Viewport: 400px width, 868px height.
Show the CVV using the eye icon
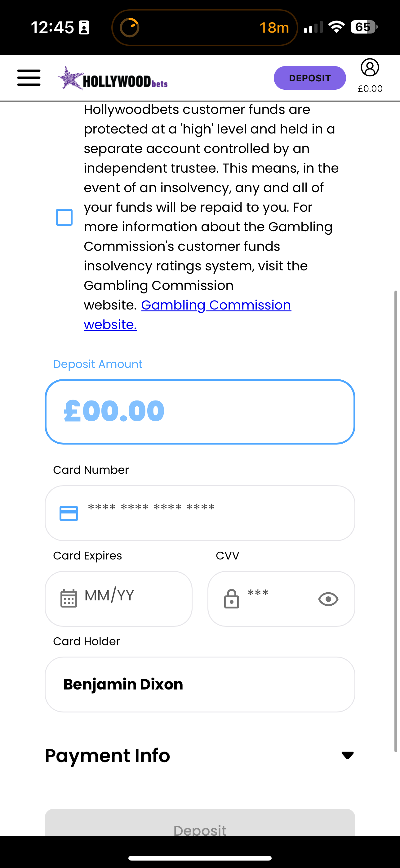coord(328,599)
